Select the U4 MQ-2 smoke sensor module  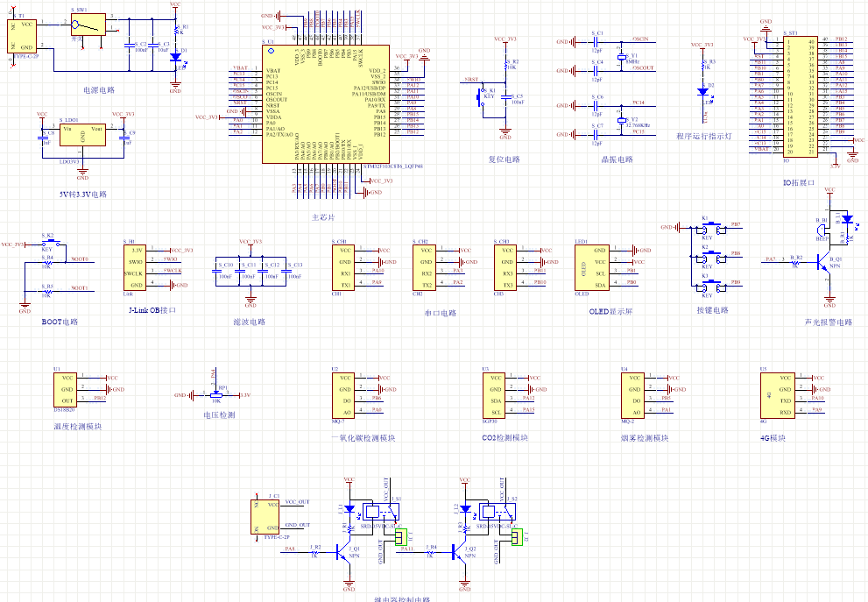click(x=632, y=395)
